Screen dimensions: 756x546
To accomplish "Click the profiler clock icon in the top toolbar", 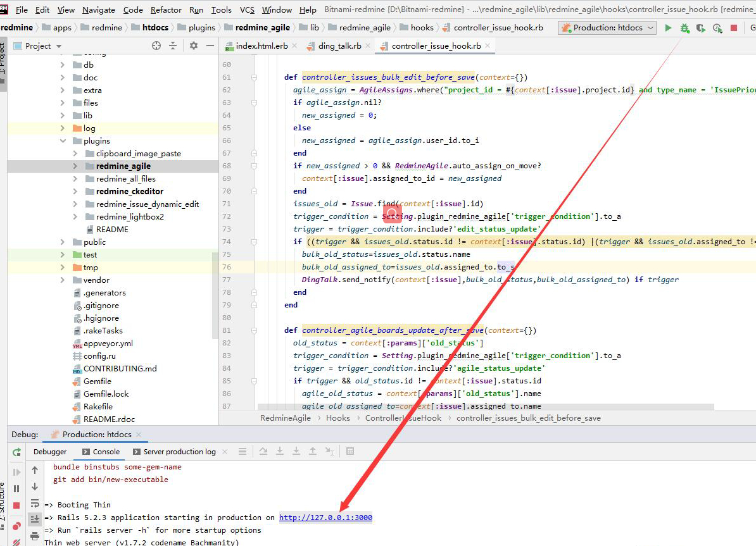I will 717,28.
